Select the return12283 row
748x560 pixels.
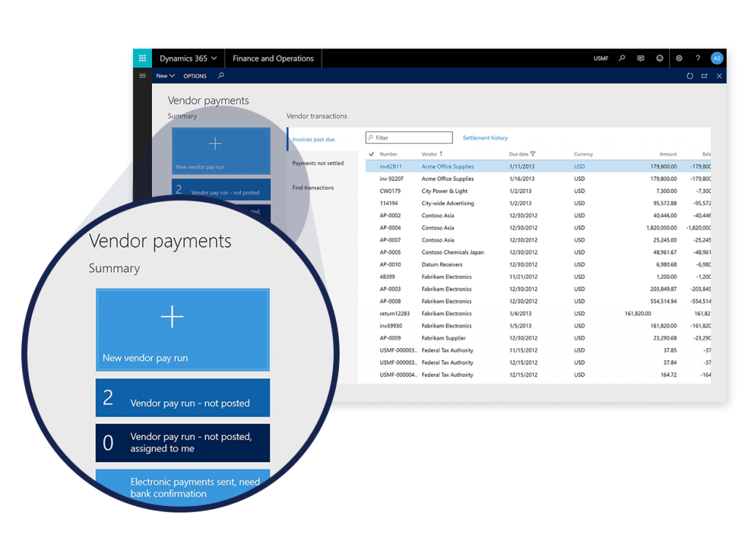tap(538, 313)
